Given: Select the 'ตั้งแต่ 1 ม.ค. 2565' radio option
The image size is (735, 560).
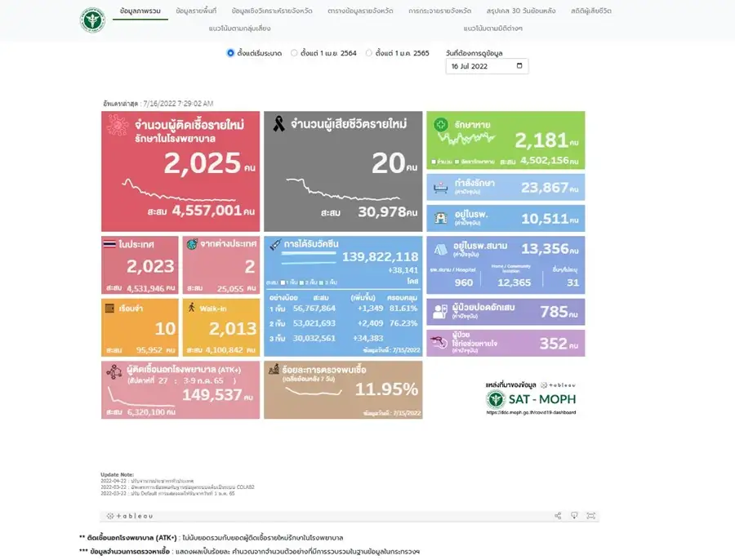Looking at the screenshot, I should coord(368,53).
